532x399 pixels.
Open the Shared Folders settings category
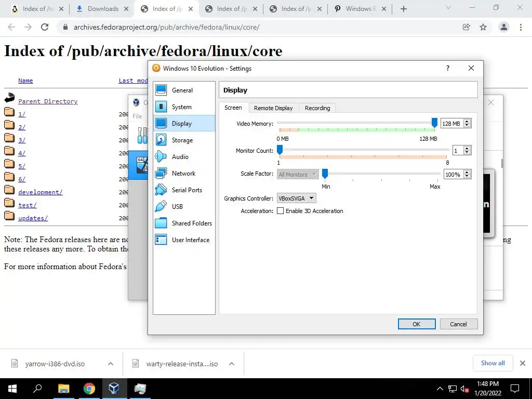184,223
